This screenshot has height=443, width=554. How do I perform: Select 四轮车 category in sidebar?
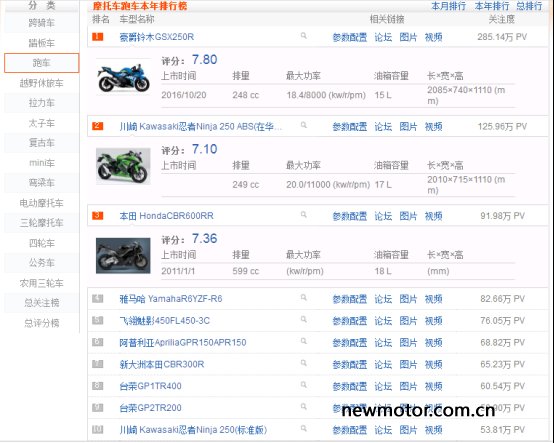42,243
